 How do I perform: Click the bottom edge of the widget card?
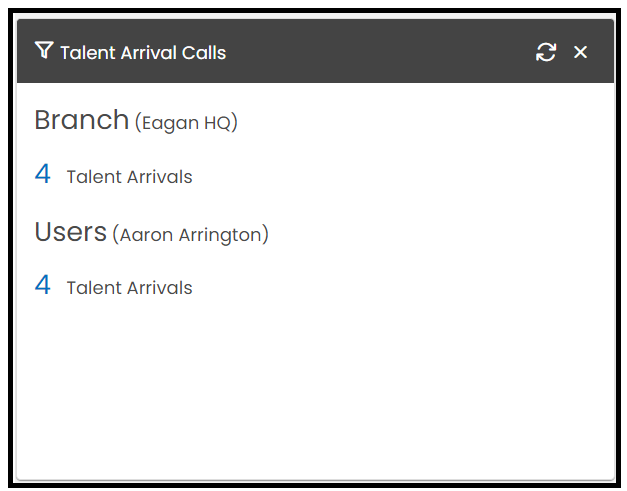(315, 479)
